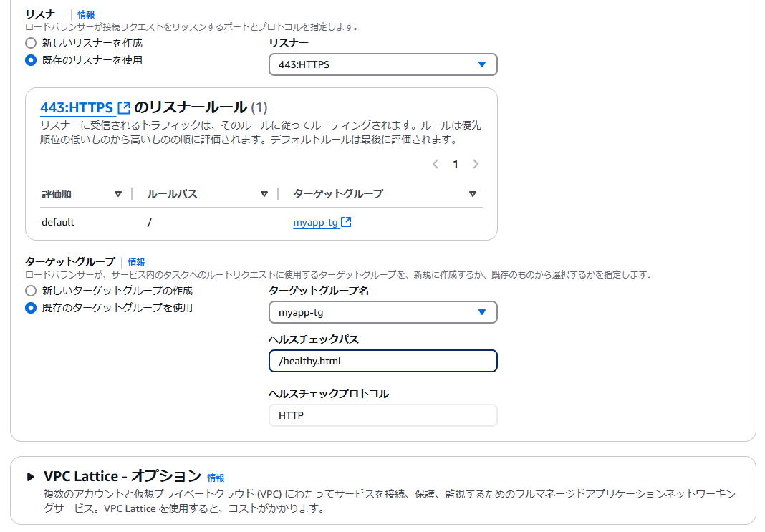
Task: Click the sort icon on the 評価順 column
Action: pyautogui.click(x=119, y=193)
